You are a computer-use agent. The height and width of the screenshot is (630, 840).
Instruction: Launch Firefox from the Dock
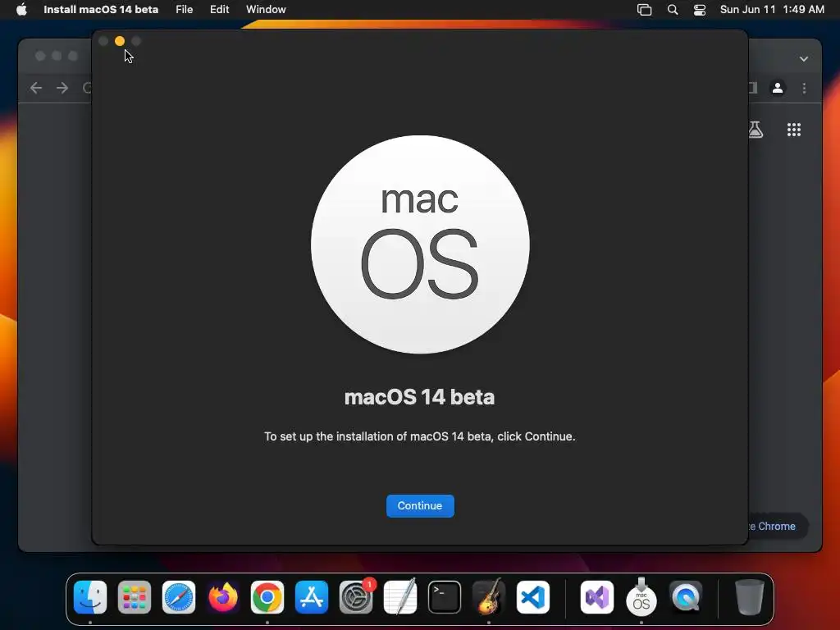(x=223, y=597)
